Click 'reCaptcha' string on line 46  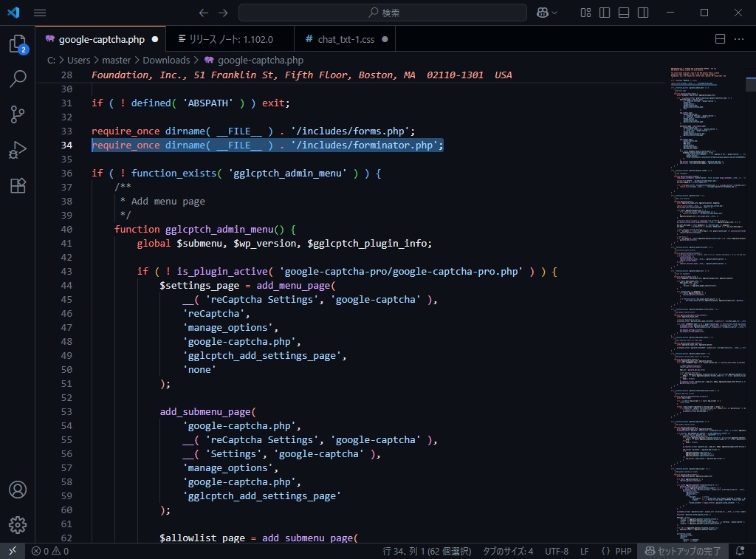(x=213, y=314)
